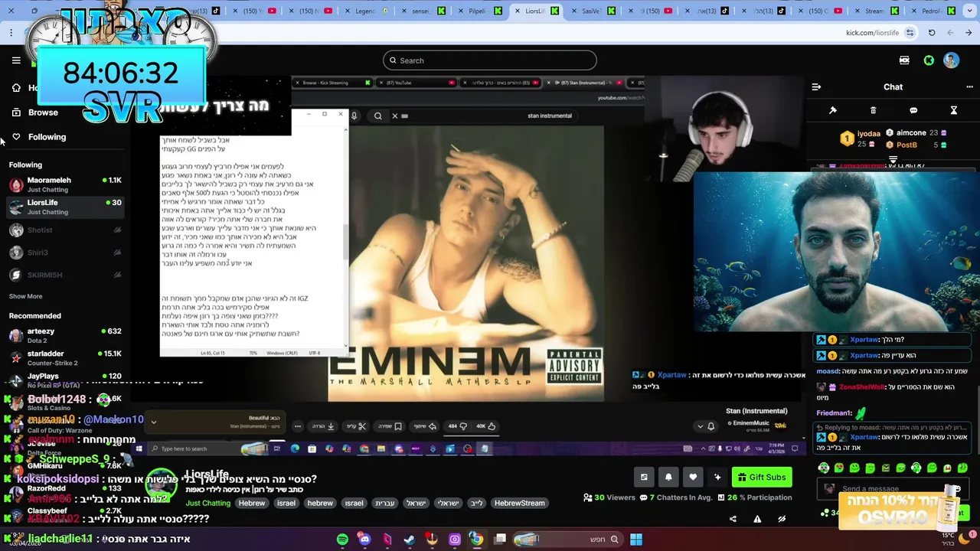Open Discord from the taskbar
The width and height of the screenshot is (980, 551).
(364, 540)
